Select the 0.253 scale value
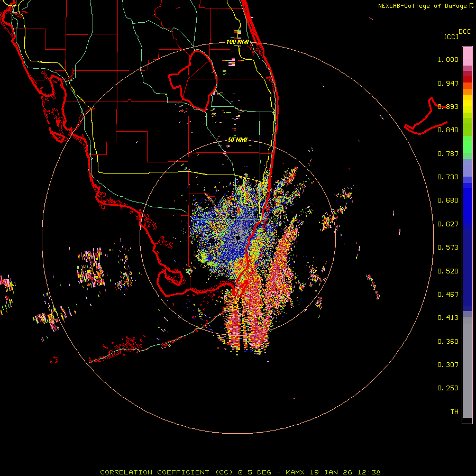Viewport: 476px width, 476px height. (x=448, y=388)
